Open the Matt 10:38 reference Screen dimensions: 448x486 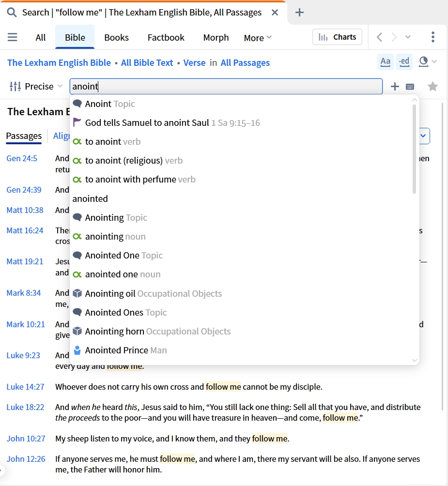pos(25,210)
